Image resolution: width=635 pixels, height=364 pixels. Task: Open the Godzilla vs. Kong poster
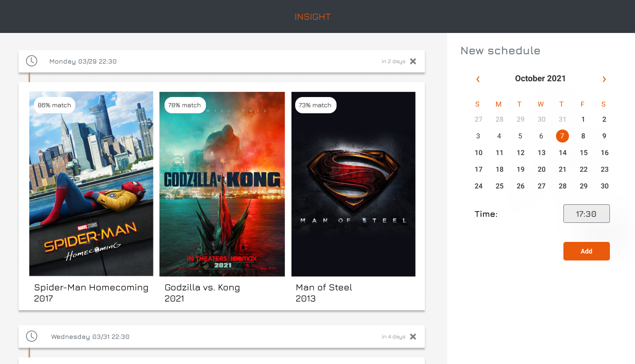[222, 184]
